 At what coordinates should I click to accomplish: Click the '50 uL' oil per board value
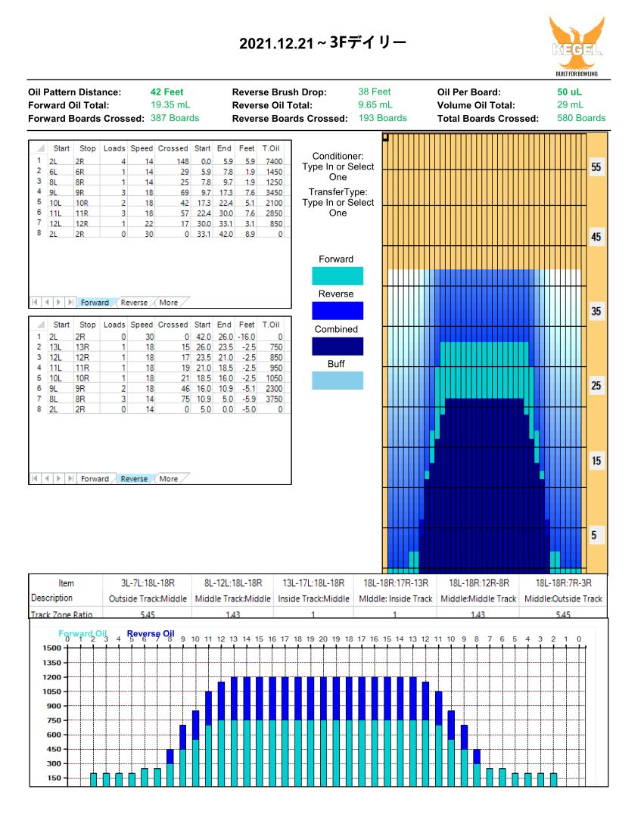[x=569, y=92]
